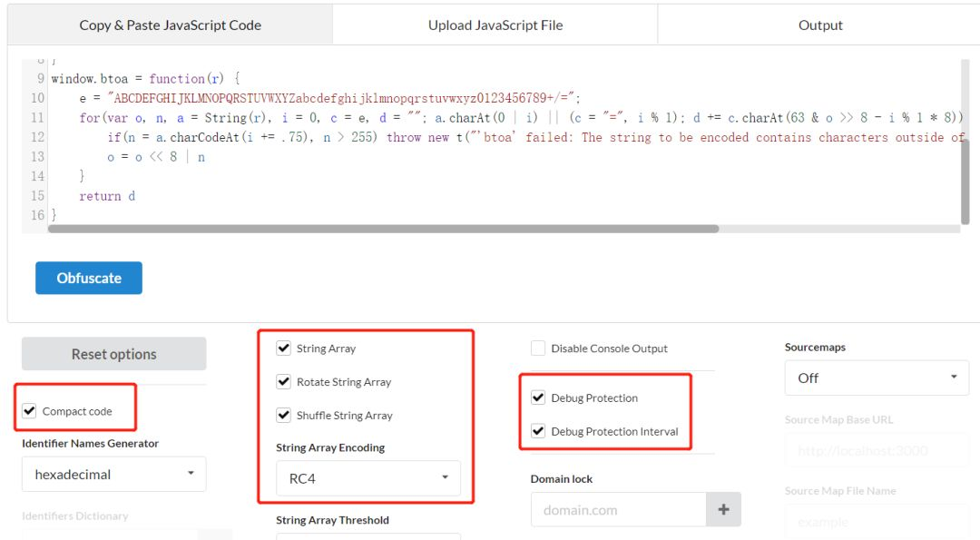Click the horizontal scrollbar in code editor
980x540 pixels.
point(383,229)
